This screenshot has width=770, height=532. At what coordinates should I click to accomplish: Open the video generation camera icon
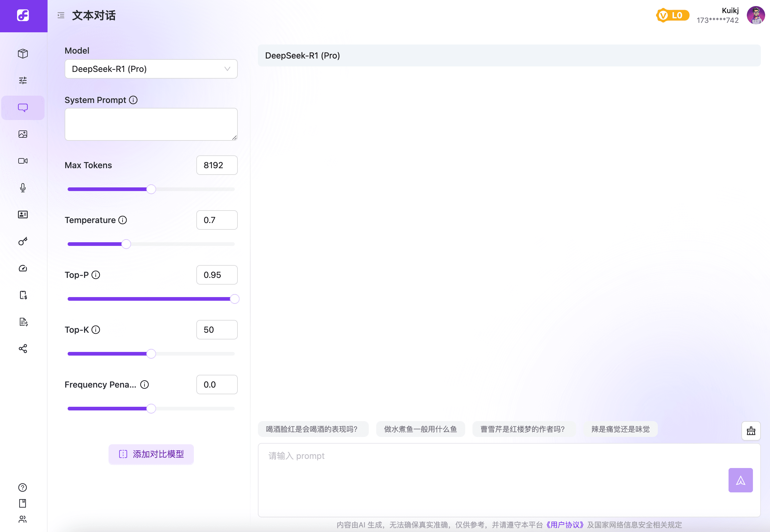coord(23,161)
